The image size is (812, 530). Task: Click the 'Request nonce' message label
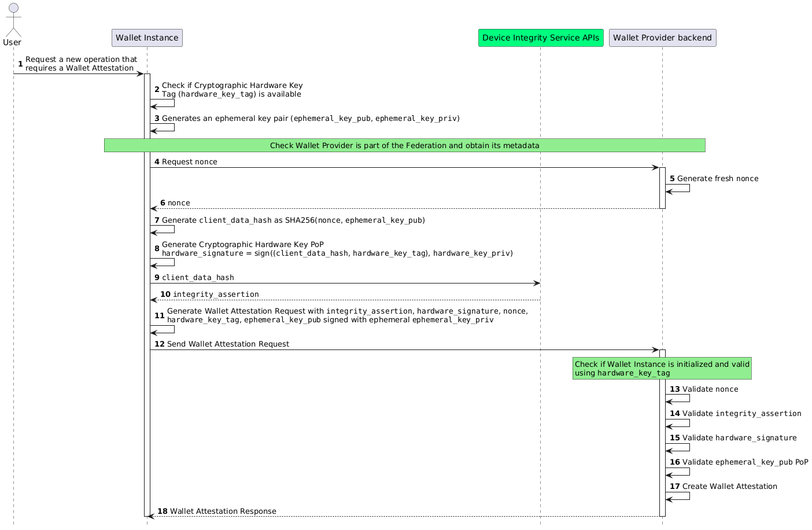189,162
